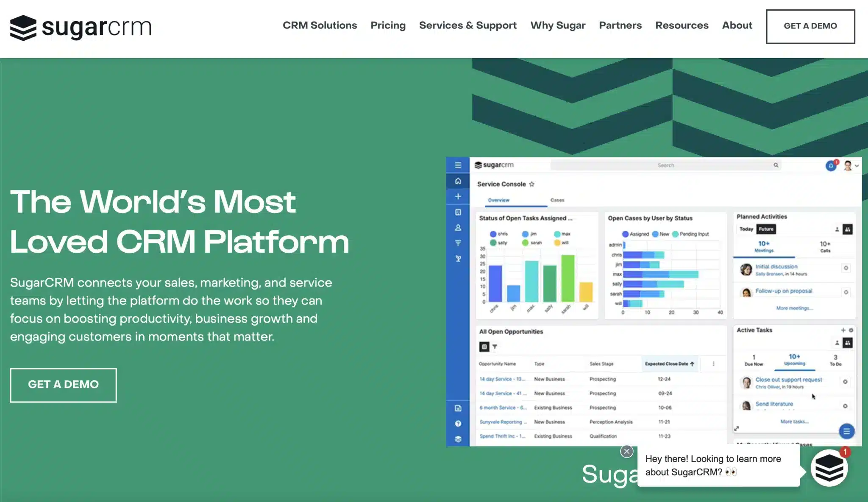Toggle the sarah legend item in tasks chart
The height and width of the screenshot is (502, 868).
(532, 243)
